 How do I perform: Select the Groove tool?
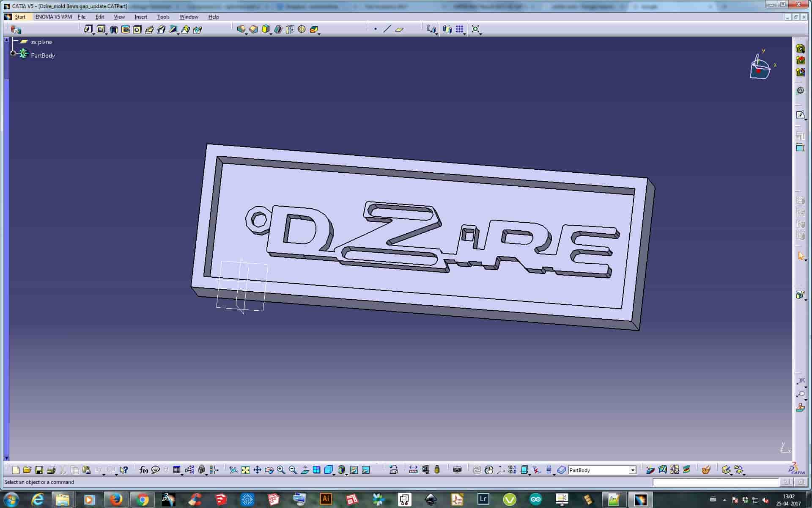pyautogui.click(x=125, y=29)
